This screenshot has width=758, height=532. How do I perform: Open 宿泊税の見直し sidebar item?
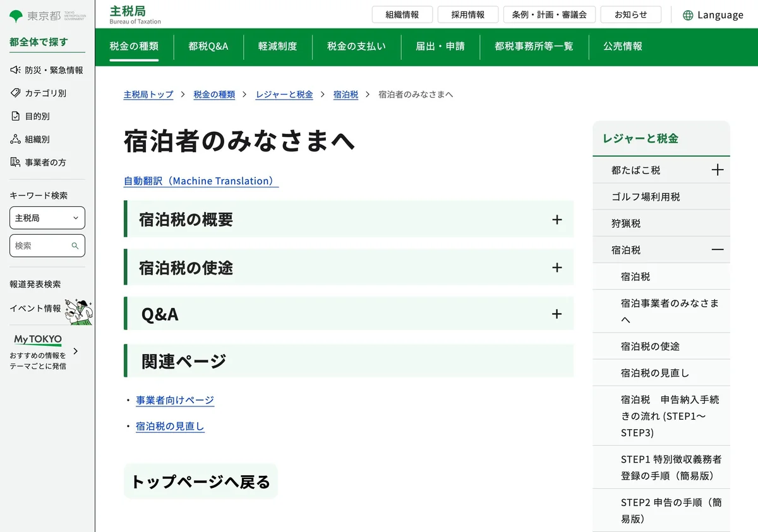[x=661, y=373]
